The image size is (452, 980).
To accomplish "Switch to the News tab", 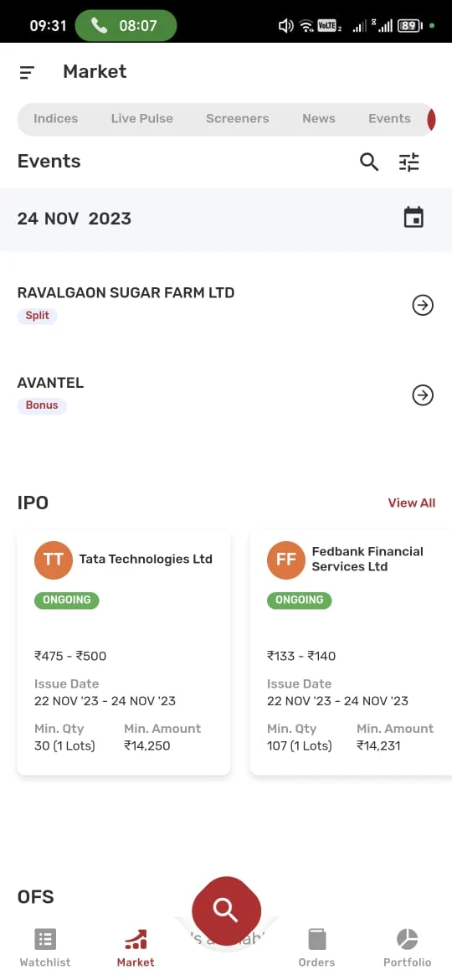I will (318, 119).
